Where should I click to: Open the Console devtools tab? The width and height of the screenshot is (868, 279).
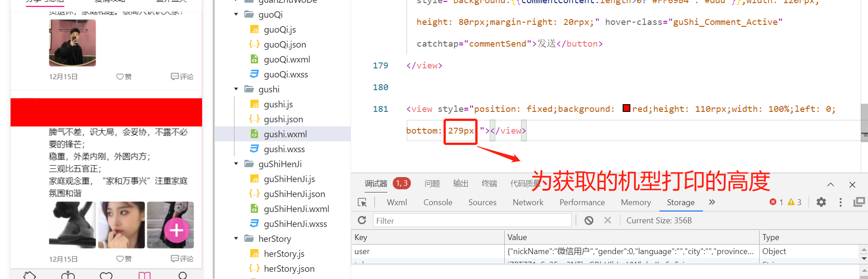click(438, 202)
